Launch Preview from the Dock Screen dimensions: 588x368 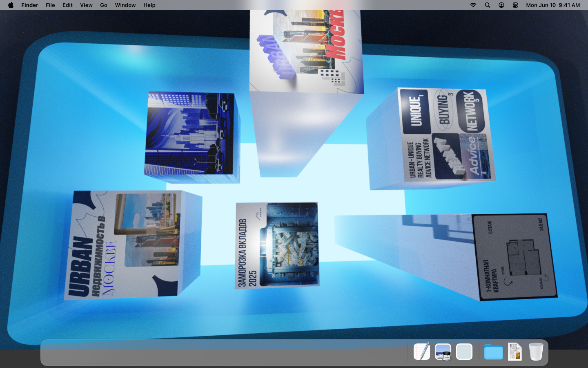click(x=443, y=352)
